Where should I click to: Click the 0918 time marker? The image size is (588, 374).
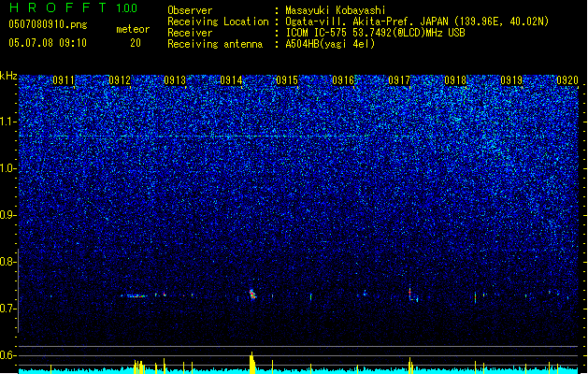tap(455, 80)
